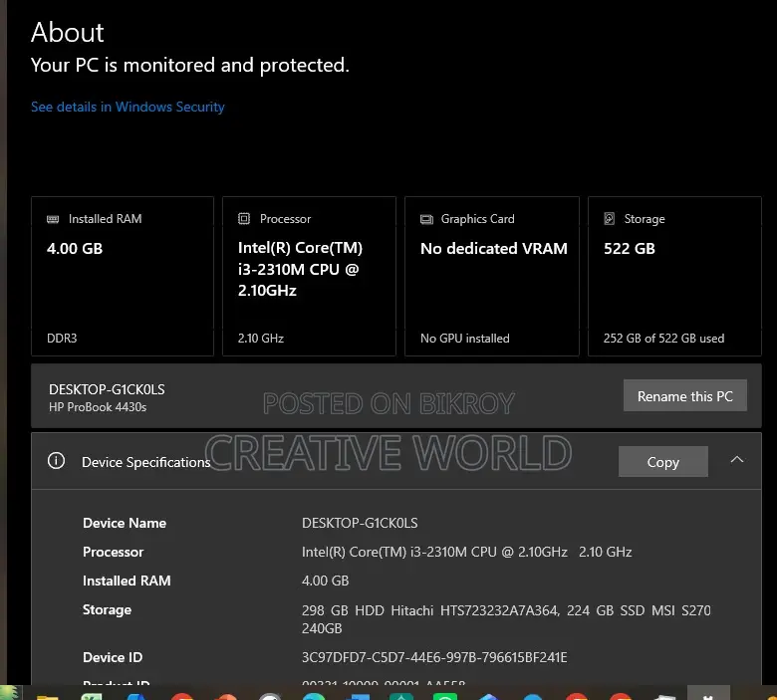Select the DDR3 label in RAM card
Image resolution: width=777 pixels, height=700 pixels.
(x=62, y=339)
